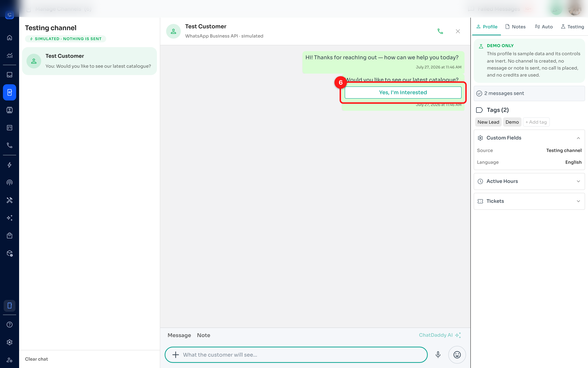Click the Add tag button
Image resolution: width=588 pixels, height=368 pixels.
pyautogui.click(x=536, y=122)
